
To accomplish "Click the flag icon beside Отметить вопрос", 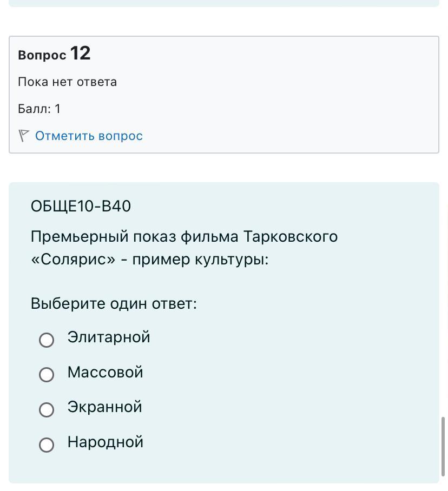I will click(x=24, y=136).
